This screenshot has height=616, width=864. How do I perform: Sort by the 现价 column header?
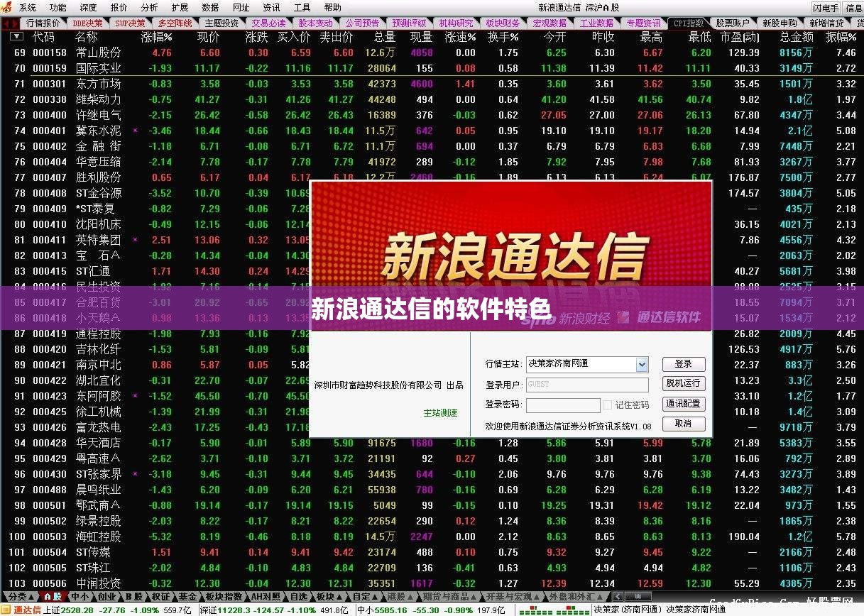(x=208, y=36)
